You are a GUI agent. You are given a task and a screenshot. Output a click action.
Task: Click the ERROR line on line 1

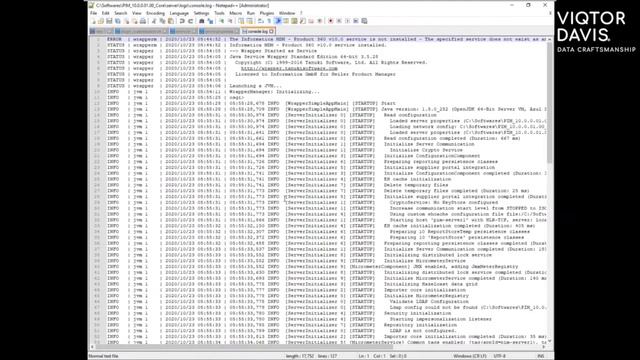point(327,39)
